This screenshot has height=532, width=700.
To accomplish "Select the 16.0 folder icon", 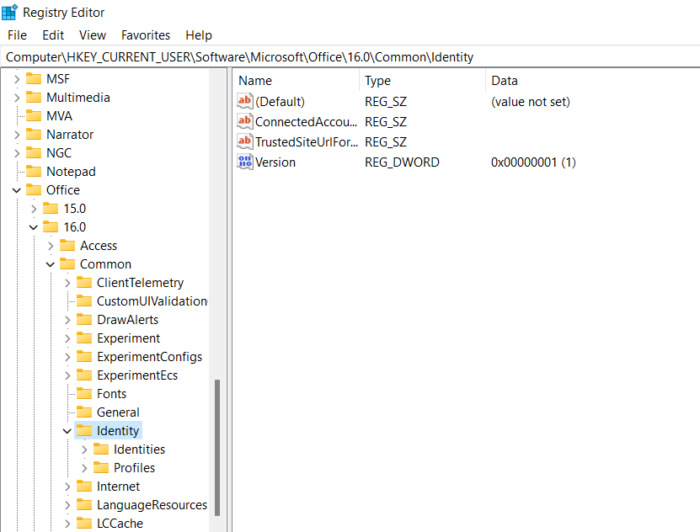I will [50, 227].
